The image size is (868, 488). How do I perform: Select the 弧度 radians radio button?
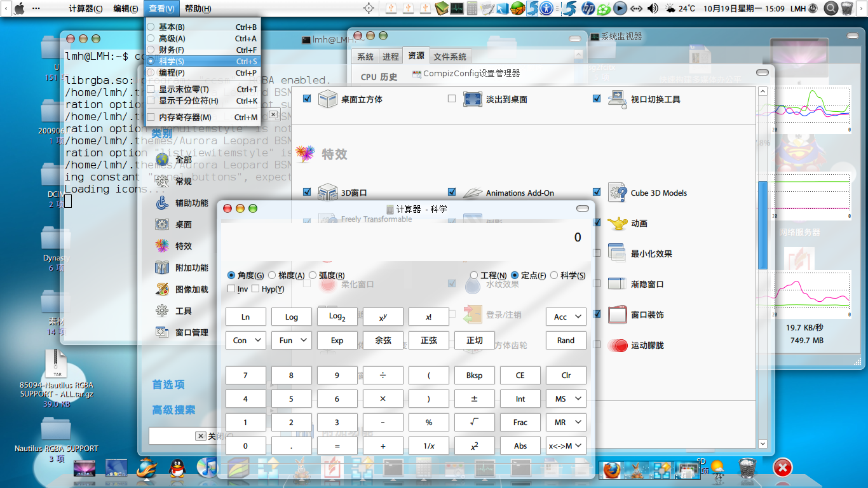click(x=313, y=275)
